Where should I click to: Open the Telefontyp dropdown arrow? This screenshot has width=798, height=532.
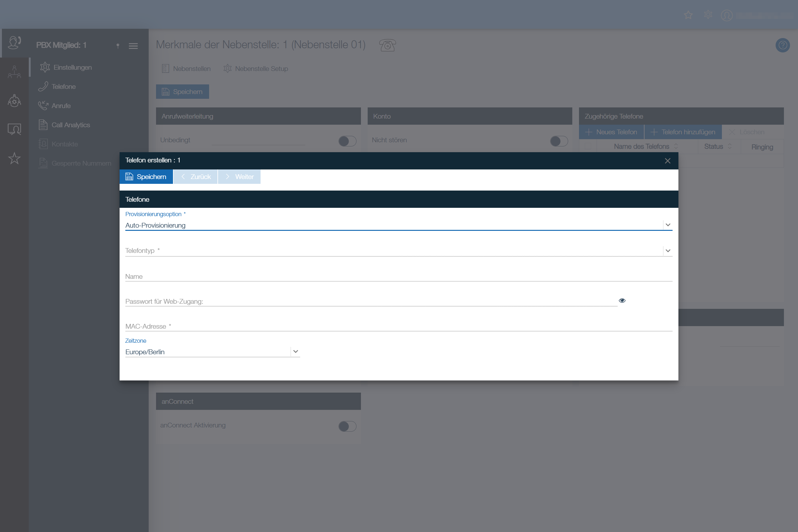(x=668, y=251)
